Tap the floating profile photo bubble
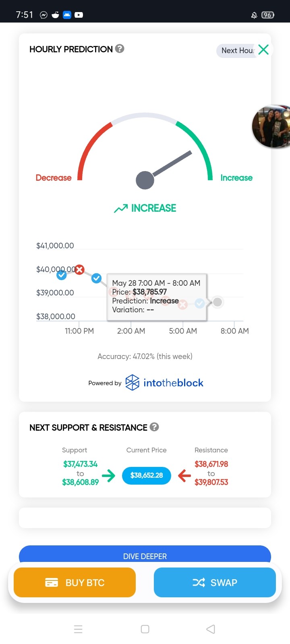290x644 pixels. tap(271, 126)
